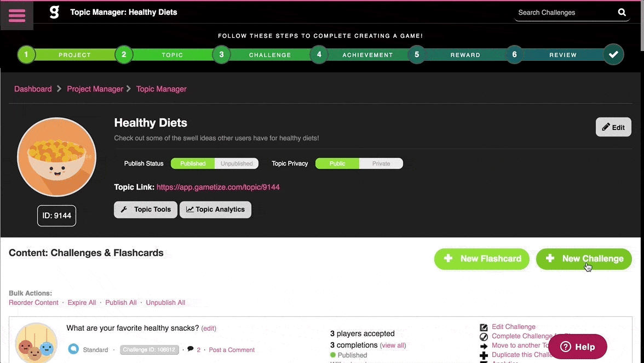The width and height of the screenshot is (644, 363).
Task: Go to step 5 Reward circle
Action: pyautogui.click(x=417, y=54)
